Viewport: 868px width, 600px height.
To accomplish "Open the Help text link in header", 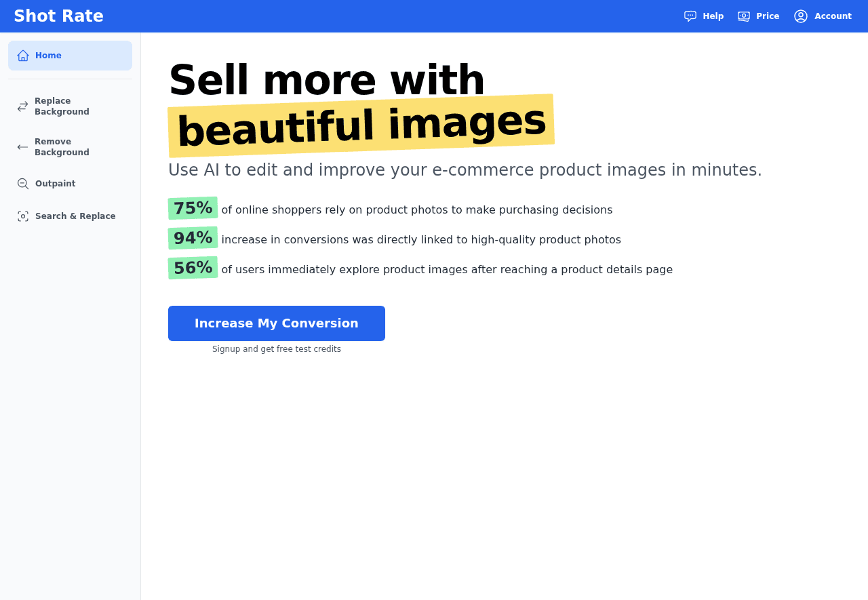I will click(713, 16).
